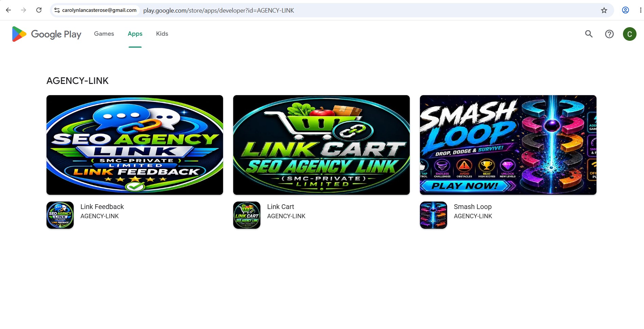Open the SEO Agency Link Feedback banner
This screenshot has height=329, width=644.
click(135, 145)
